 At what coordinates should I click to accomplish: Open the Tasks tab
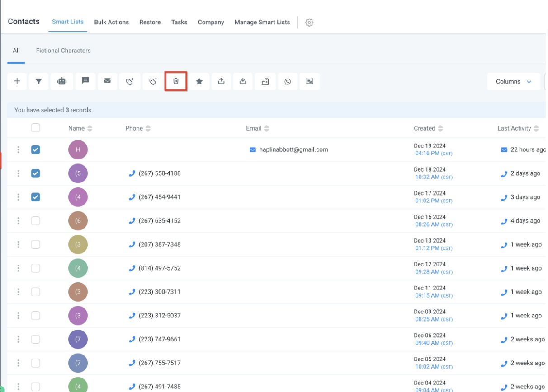click(179, 22)
